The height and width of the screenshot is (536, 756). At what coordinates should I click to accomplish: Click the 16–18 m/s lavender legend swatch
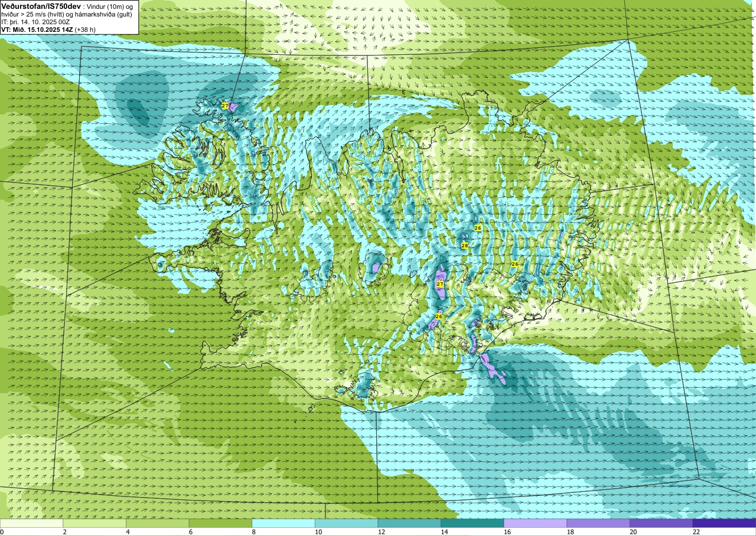point(536,523)
